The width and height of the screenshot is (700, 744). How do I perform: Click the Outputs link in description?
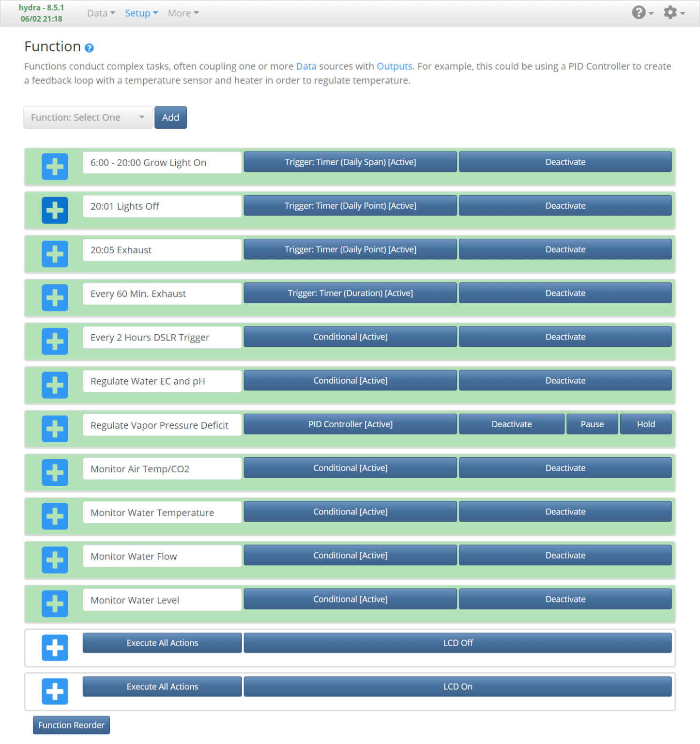pos(394,66)
